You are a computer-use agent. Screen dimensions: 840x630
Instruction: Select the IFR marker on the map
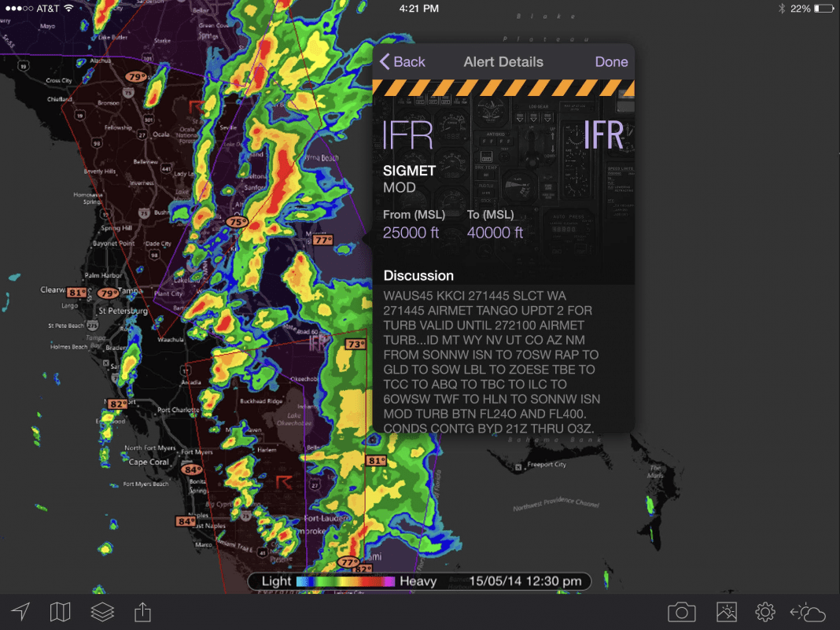pos(315,344)
